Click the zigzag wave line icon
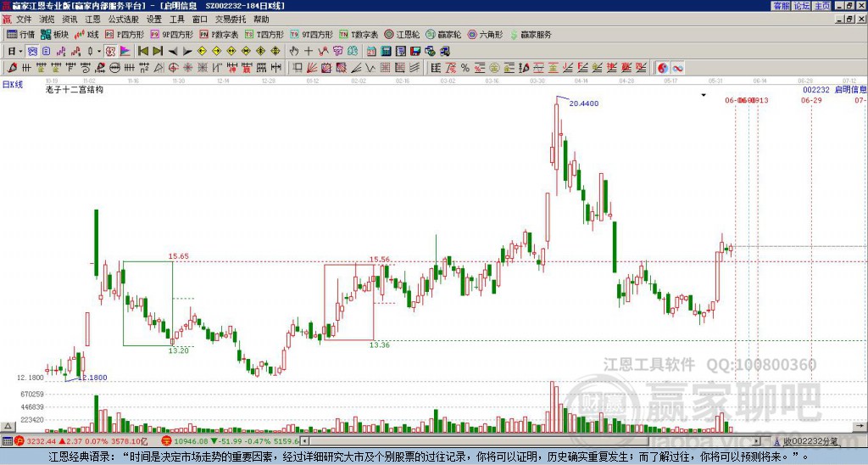 tap(370, 68)
